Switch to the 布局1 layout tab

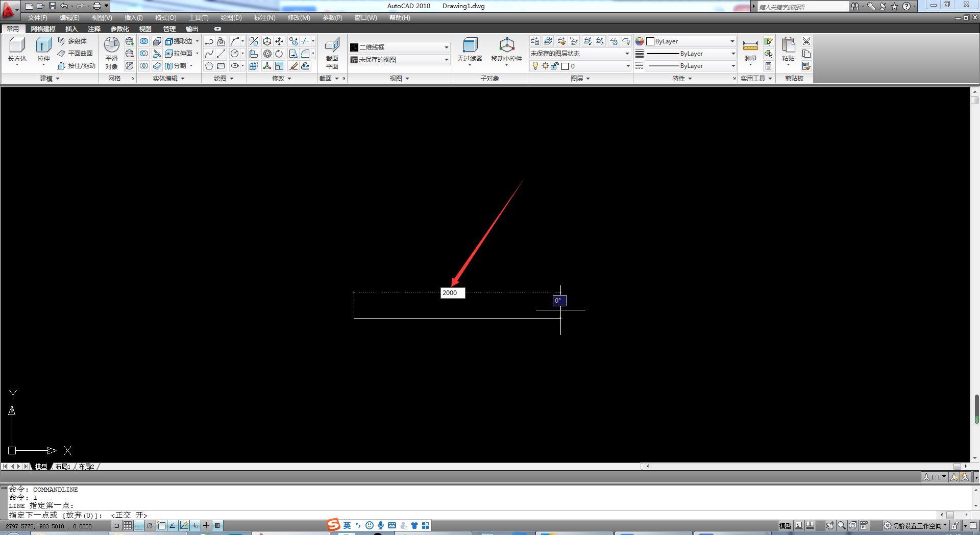[x=62, y=467]
